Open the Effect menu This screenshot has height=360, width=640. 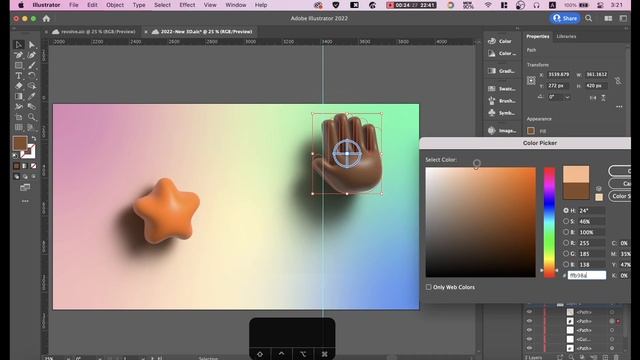[x=187, y=5]
